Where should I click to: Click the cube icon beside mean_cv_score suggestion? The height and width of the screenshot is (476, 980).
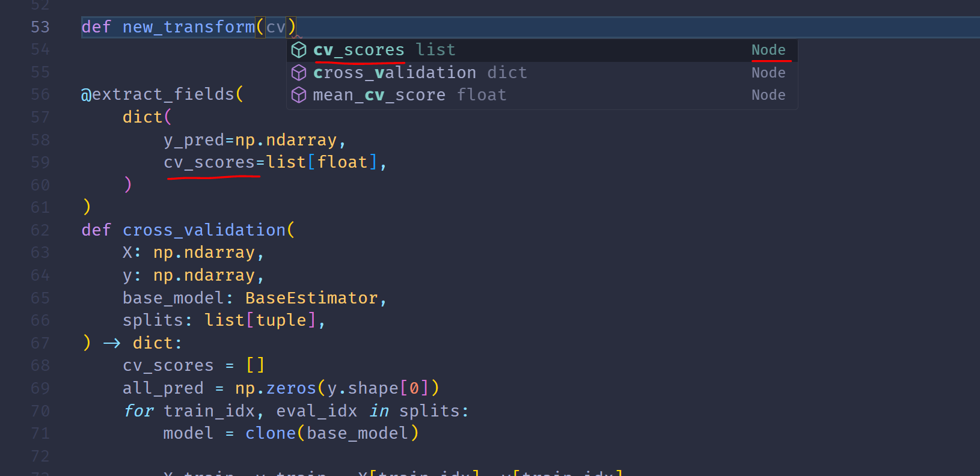[299, 95]
